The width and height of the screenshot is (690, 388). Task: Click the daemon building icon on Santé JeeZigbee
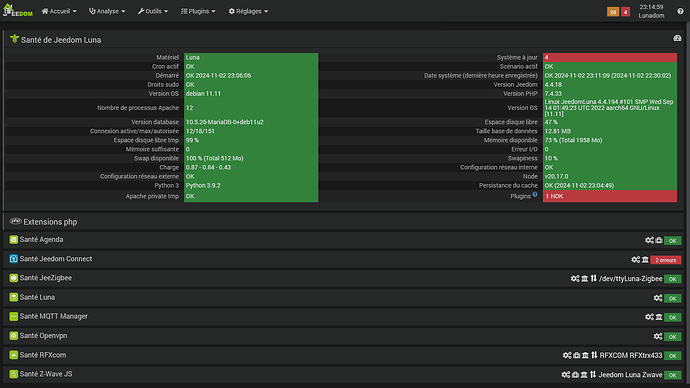click(584, 278)
